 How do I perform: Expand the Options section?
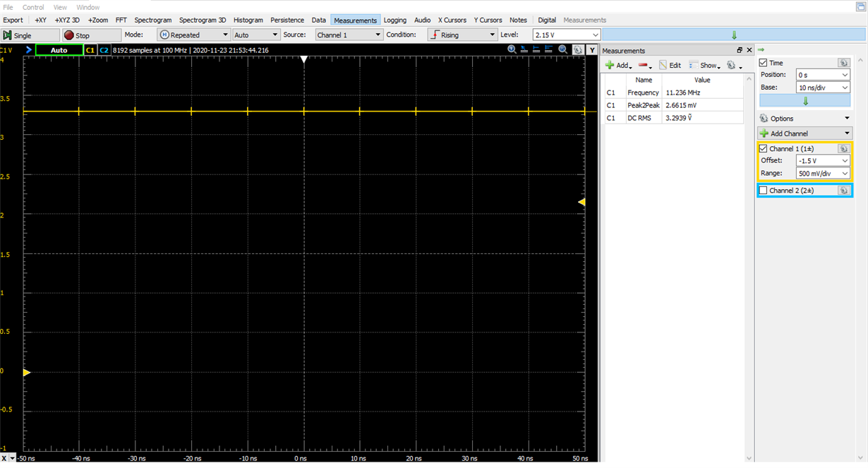tap(804, 119)
